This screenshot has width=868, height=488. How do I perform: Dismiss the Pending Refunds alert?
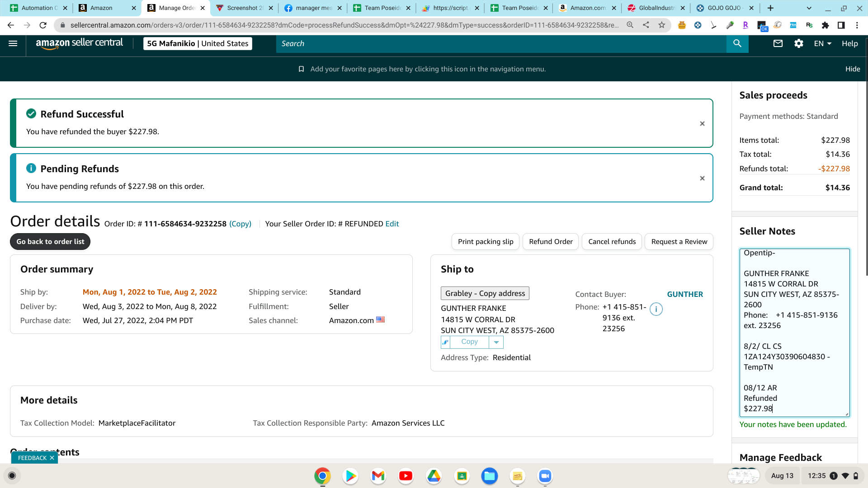(x=702, y=178)
